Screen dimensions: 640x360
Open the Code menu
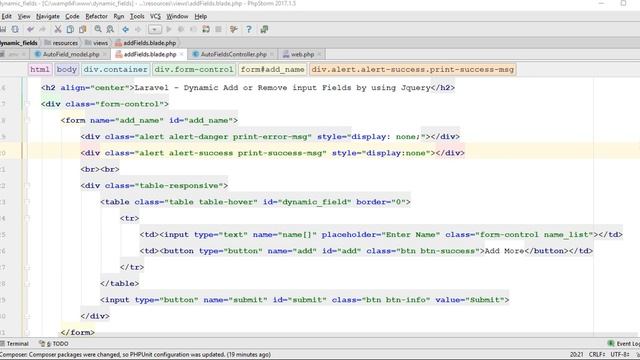coord(72,16)
